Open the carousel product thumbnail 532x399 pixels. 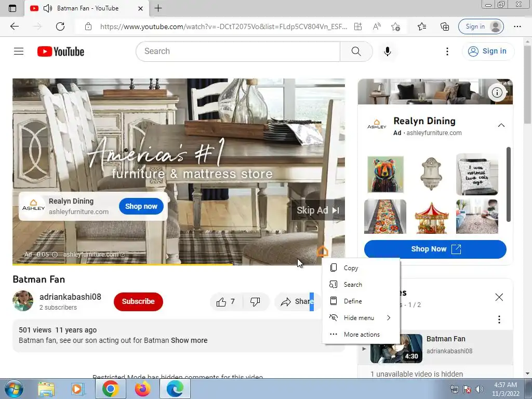pyautogui.click(x=431, y=217)
